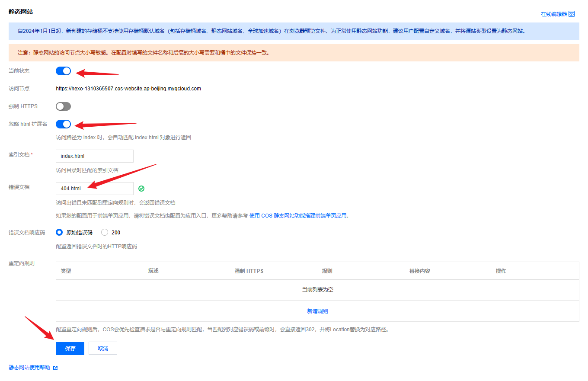
Task: Select the 原始错误码 radio button
Action: tap(59, 232)
